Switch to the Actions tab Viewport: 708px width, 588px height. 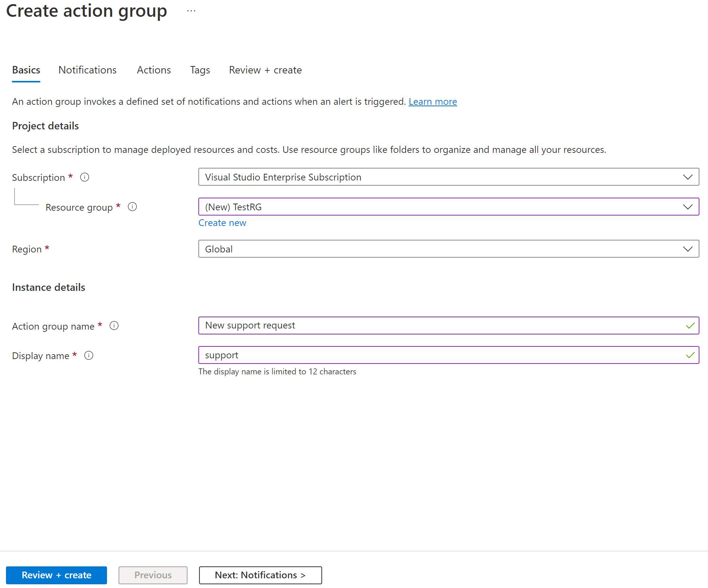pyautogui.click(x=154, y=70)
